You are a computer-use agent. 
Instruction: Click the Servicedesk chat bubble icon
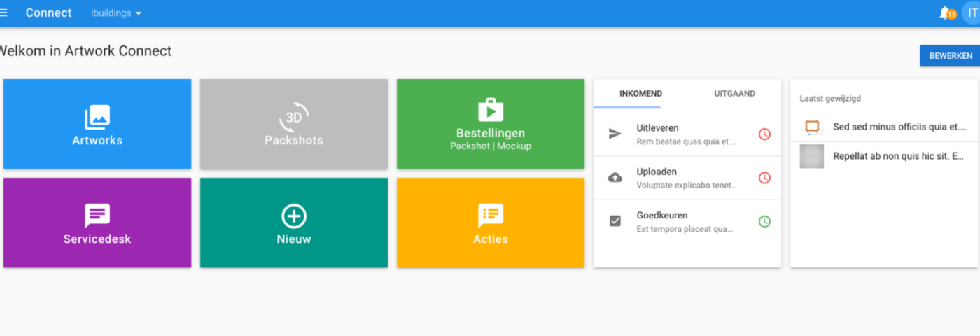tap(97, 216)
